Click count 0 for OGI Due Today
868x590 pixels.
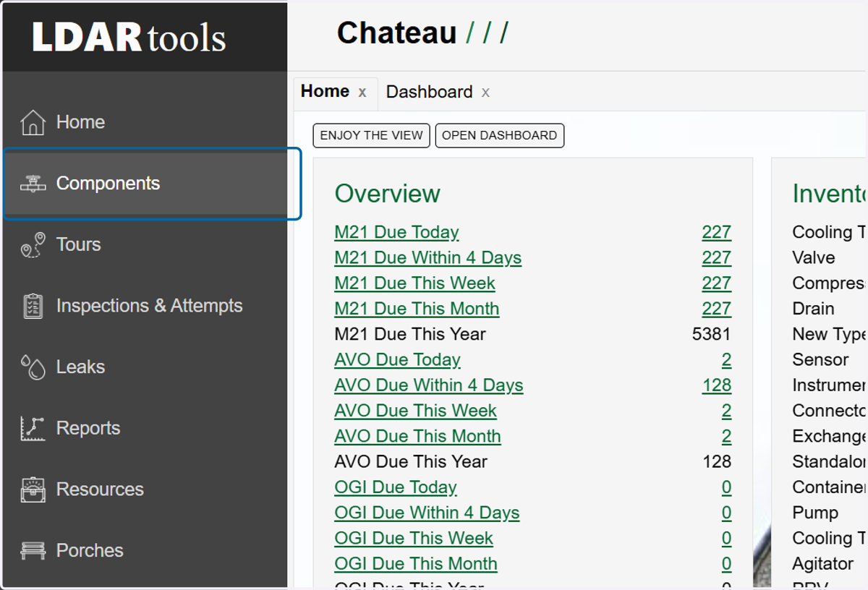pos(726,487)
